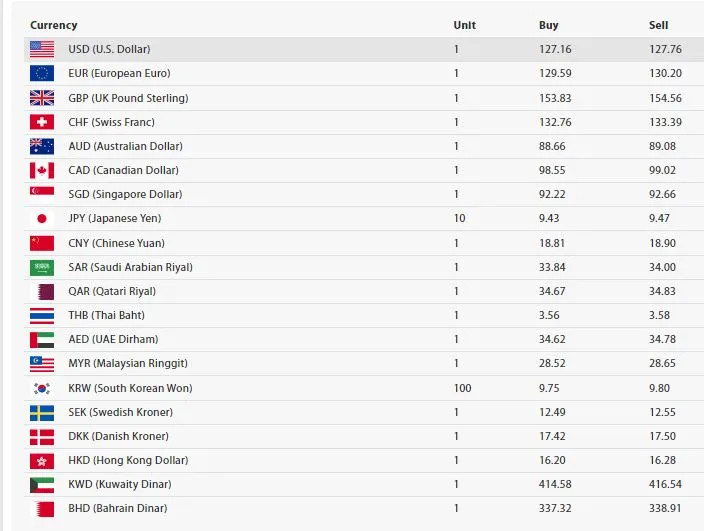
Task: Click the CNY (Chinese Yuan) label
Action: 116,243
